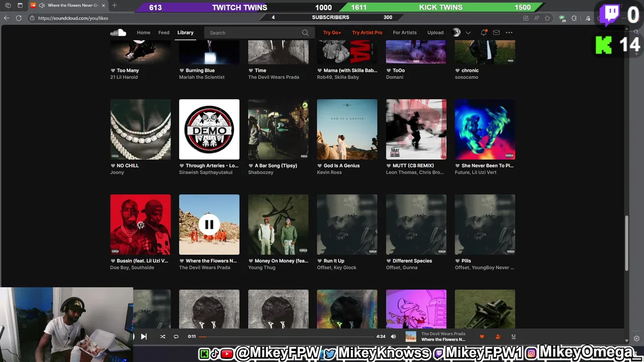This screenshot has width=644, height=362.
Task: Toggle like heart for A Bar Song (Tipsy)
Action: pos(251,165)
